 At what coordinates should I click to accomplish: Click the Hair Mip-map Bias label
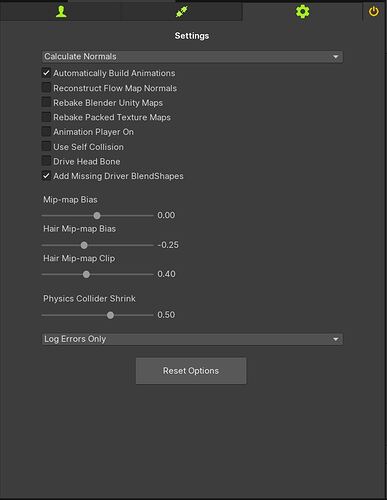tap(79, 229)
